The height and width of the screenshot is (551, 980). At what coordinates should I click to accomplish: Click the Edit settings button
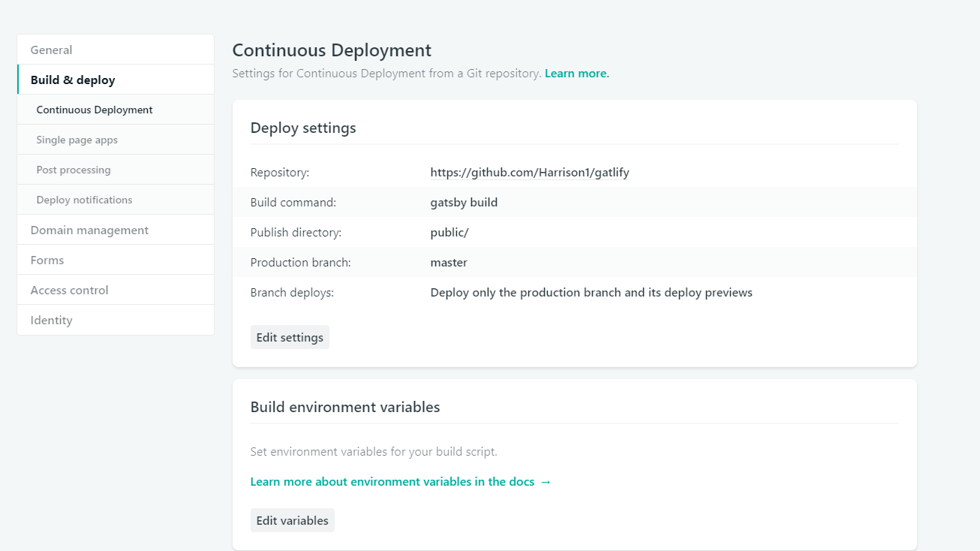pos(290,338)
